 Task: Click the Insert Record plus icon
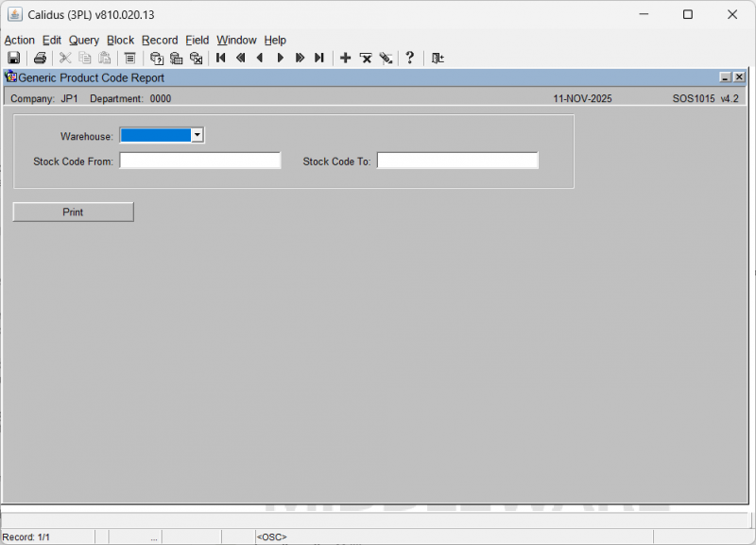(345, 59)
